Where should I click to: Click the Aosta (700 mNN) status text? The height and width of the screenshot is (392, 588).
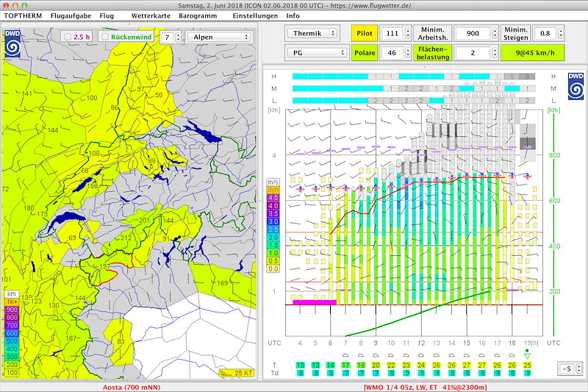132,387
